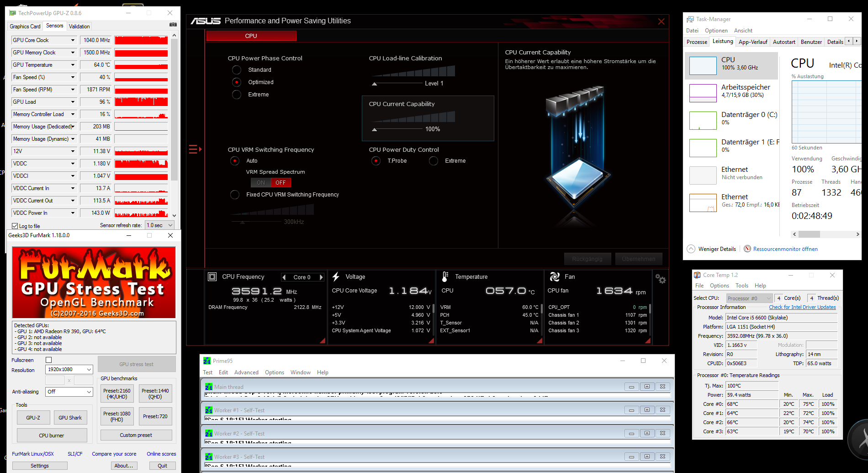
Task: Open the GPU Load sensor dropdown
Action: [73, 102]
